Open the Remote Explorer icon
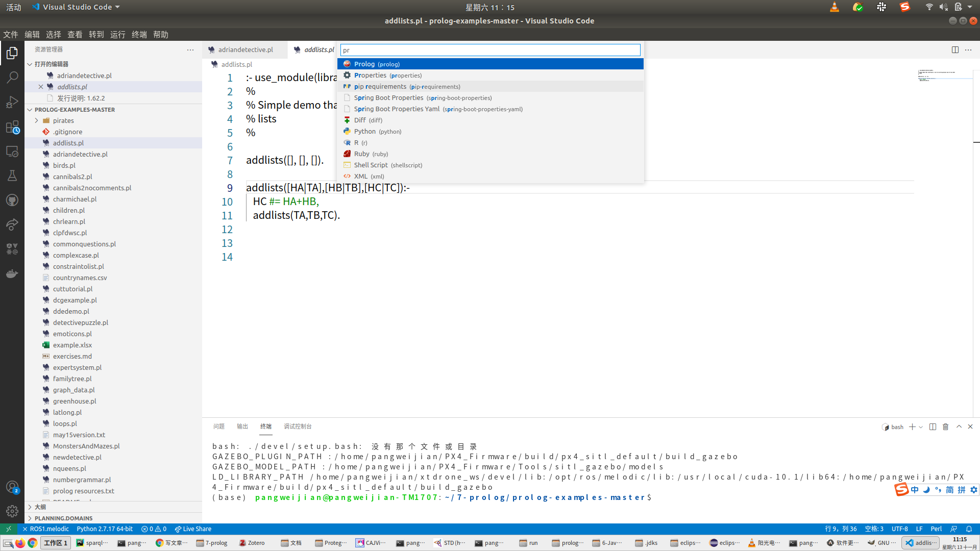This screenshot has height=551, width=980. point(12,152)
